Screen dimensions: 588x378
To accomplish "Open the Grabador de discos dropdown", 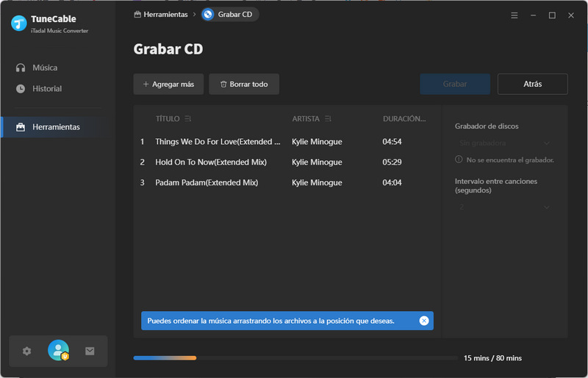I will 504,143.
